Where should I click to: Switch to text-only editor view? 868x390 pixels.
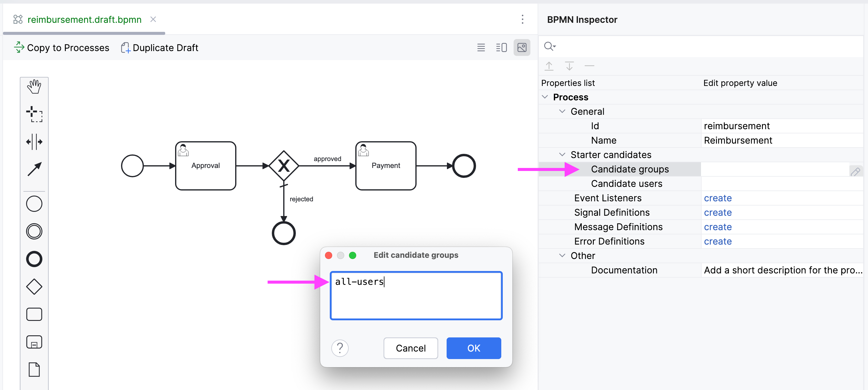(x=481, y=47)
